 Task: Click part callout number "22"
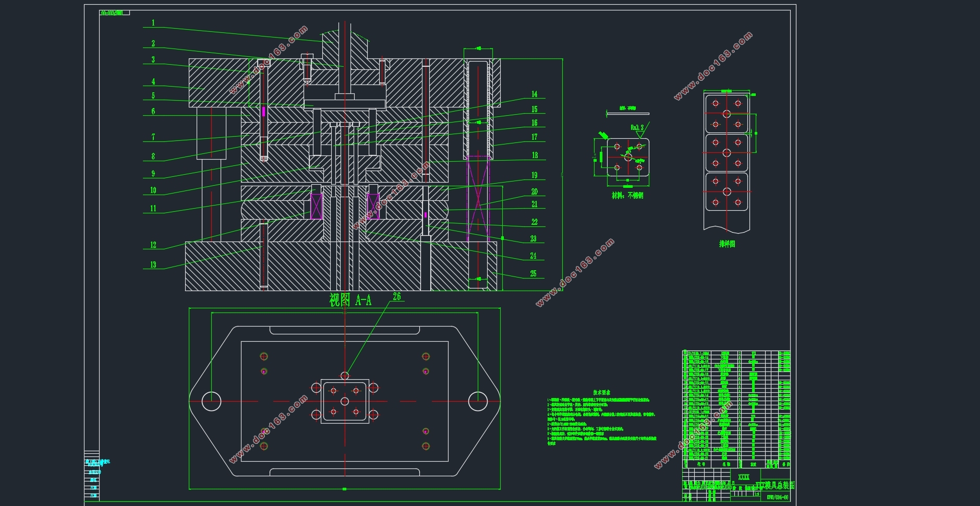pos(535,222)
